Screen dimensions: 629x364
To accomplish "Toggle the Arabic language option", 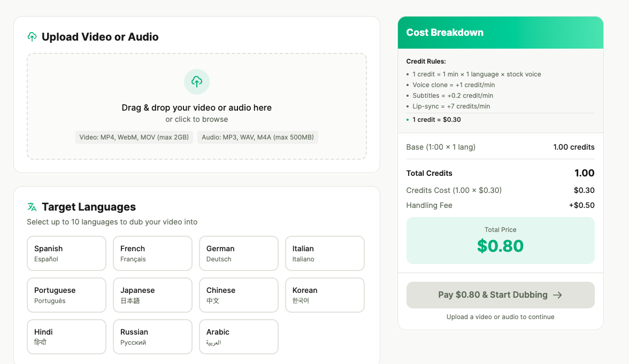I will click(x=239, y=336).
